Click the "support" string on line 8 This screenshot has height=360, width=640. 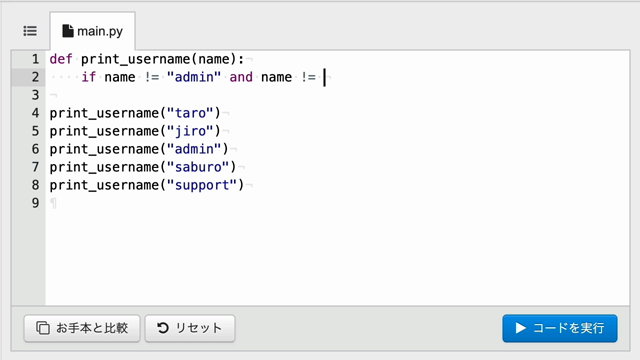click(x=202, y=185)
